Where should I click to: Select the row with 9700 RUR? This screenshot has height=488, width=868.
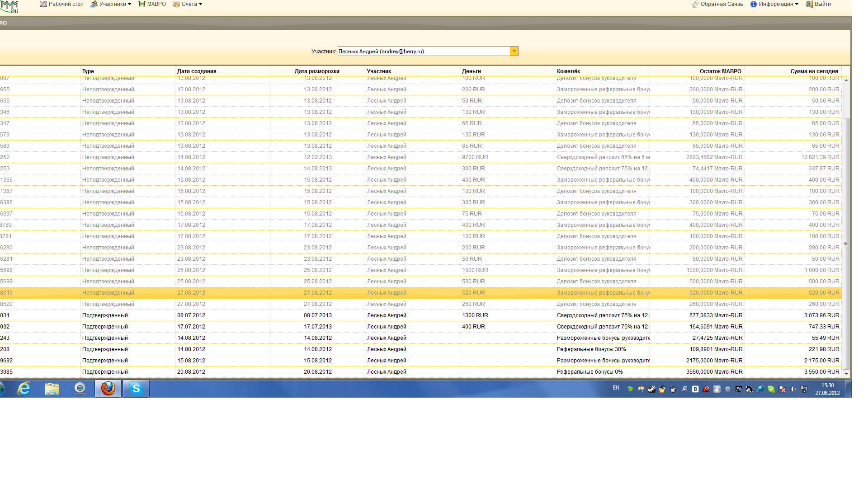(x=420, y=157)
